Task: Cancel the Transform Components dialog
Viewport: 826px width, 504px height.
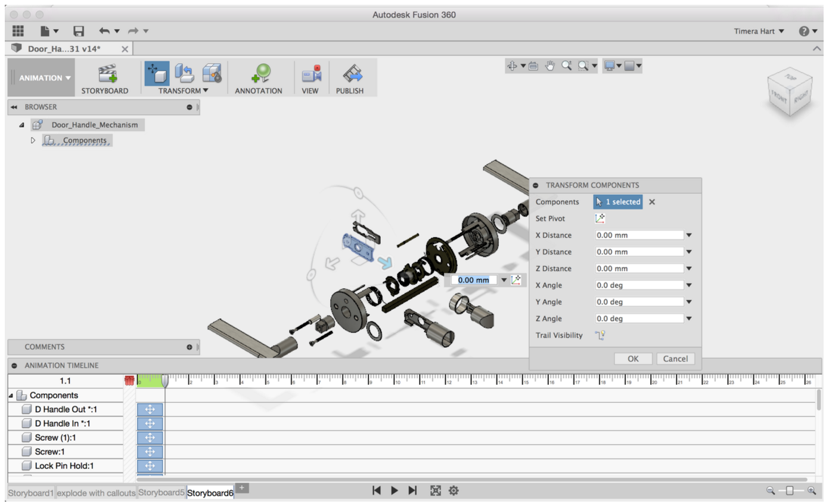Action: click(675, 359)
